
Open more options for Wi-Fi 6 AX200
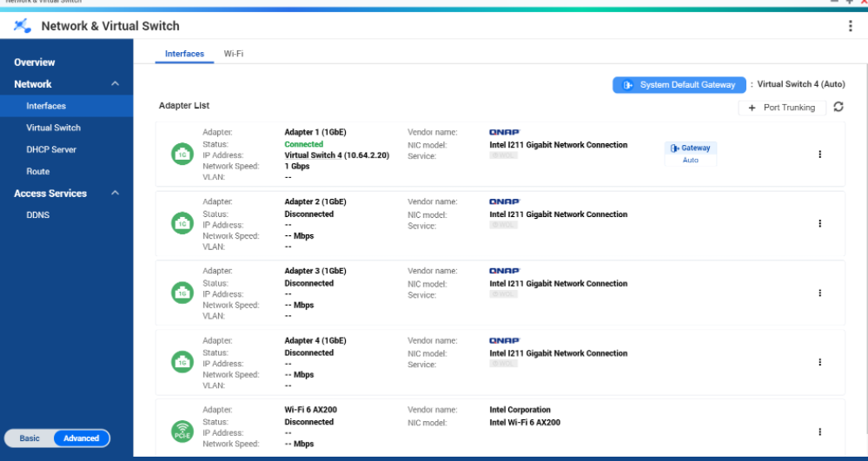(820, 431)
